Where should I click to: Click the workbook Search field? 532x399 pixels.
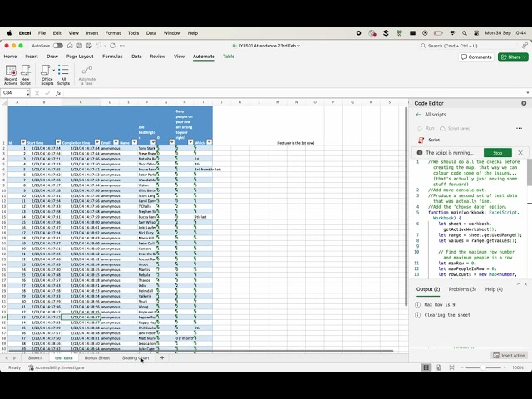pyautogui.click(x=470, y=46)
